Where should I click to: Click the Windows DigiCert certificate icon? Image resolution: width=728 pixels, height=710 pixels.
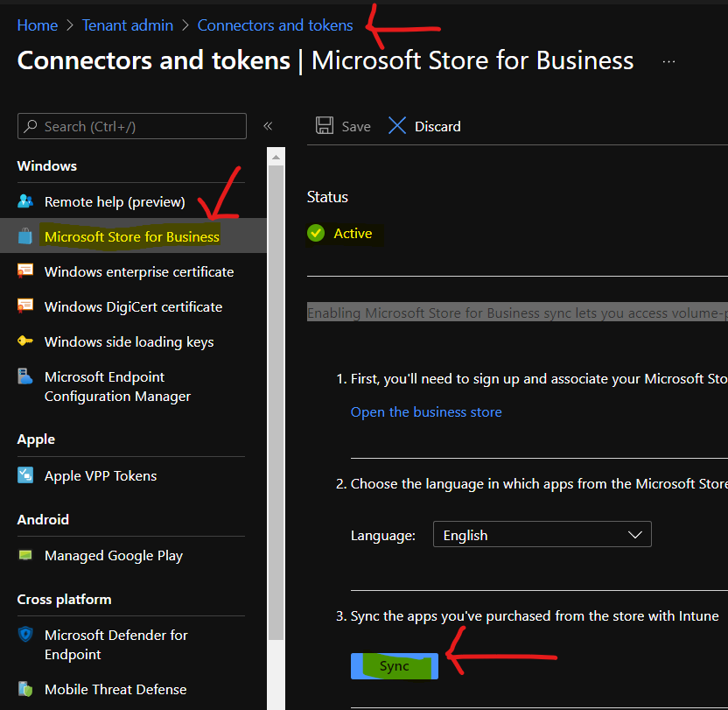coord(25,306)
